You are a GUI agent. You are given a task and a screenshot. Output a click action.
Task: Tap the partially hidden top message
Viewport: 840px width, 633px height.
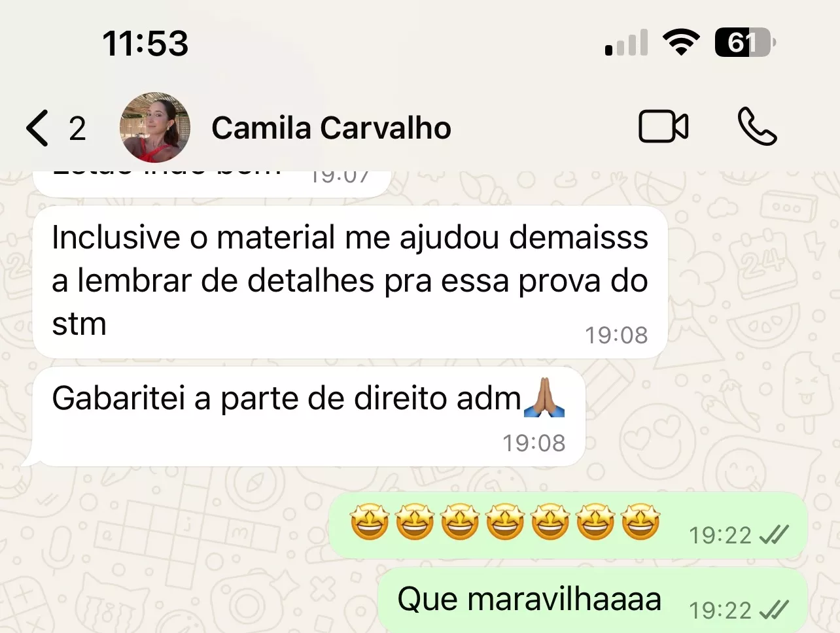coord(212,183)
